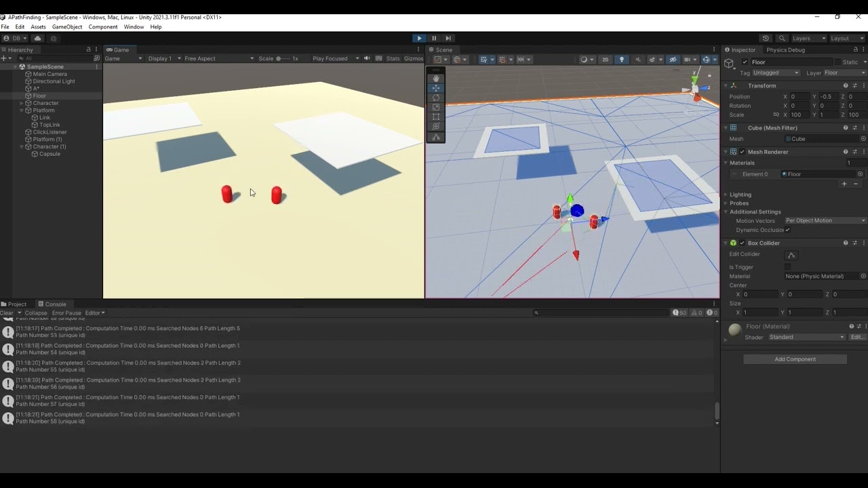Open the Undo History icon
Image resolution: width=868 pixels, height=488 pixels.
click(x=766, y=39)
